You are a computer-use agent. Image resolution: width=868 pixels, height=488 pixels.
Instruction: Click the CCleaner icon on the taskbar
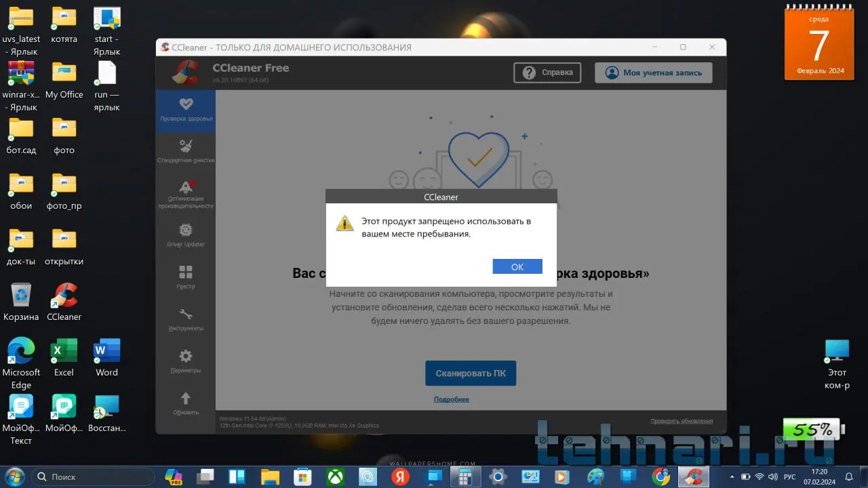pyautogui.click(x=693, y=476)
